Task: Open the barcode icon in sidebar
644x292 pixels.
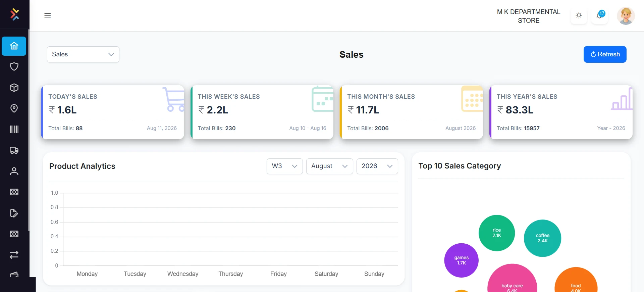Action: pyautogui.click(x=14, y=129)
